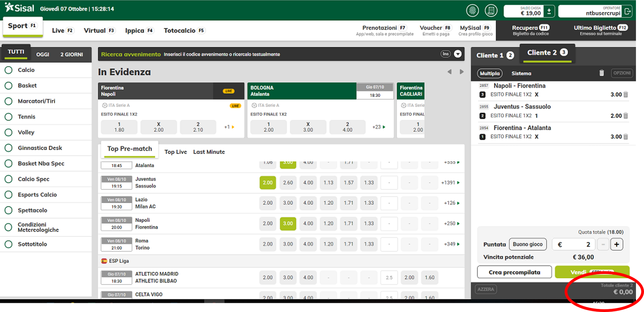The height and width of the screenshot is (312, 644).
Task: Open the Live F2 tab
Action: [x=62, y=31]
